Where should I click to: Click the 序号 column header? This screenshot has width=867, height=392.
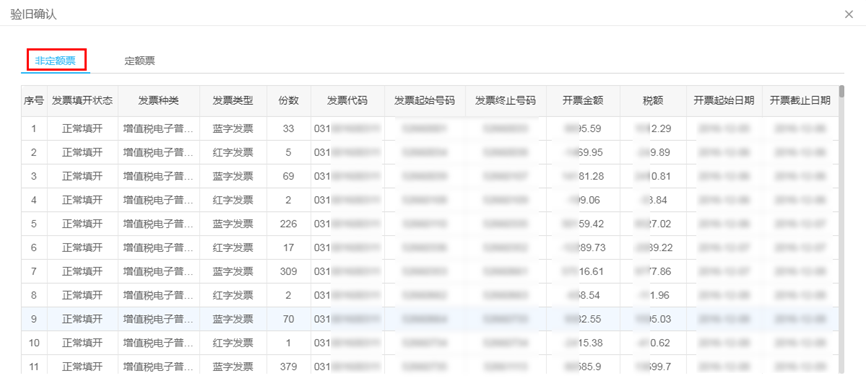(x=34, y=101)
